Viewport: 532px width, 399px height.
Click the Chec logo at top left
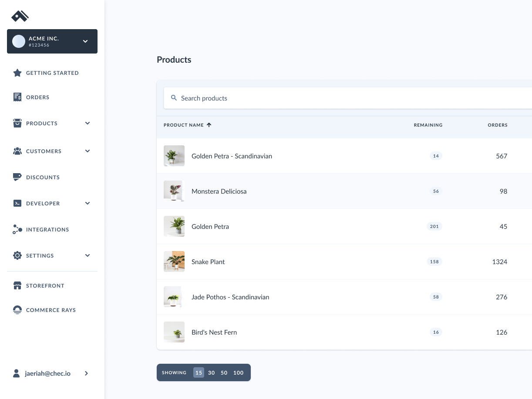click(x=20, y=16)
